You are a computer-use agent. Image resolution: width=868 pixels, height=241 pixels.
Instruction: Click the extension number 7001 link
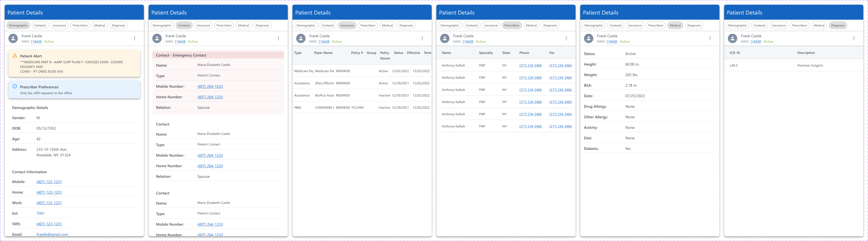40,213
